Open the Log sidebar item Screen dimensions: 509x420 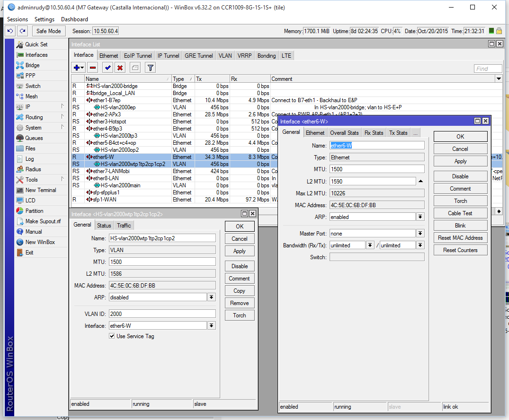coord(29,159)
